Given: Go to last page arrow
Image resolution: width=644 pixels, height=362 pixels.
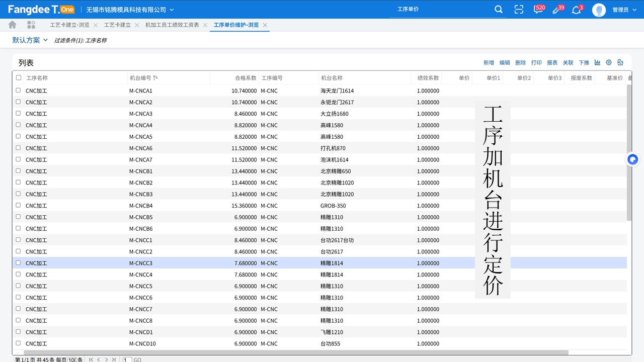Looking at the screenshot, I should click(114, 359).
